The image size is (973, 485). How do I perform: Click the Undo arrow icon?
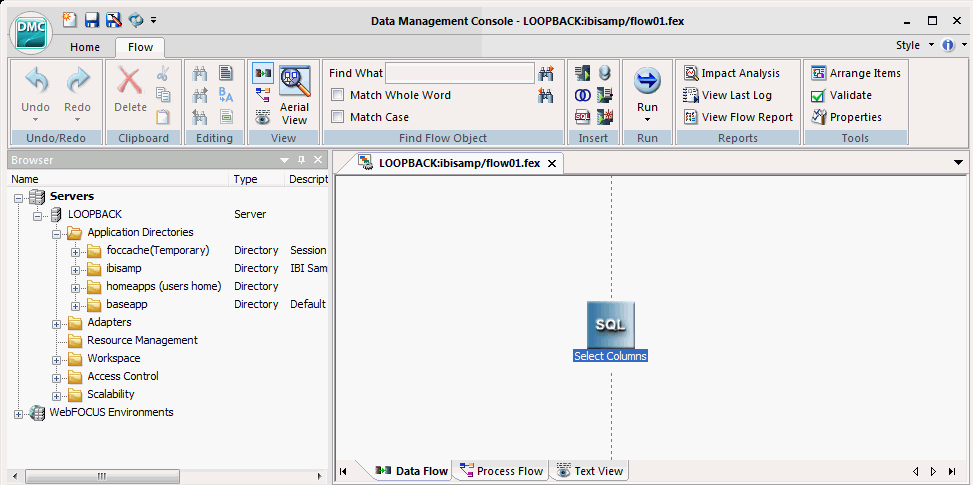tap(36, 81)
